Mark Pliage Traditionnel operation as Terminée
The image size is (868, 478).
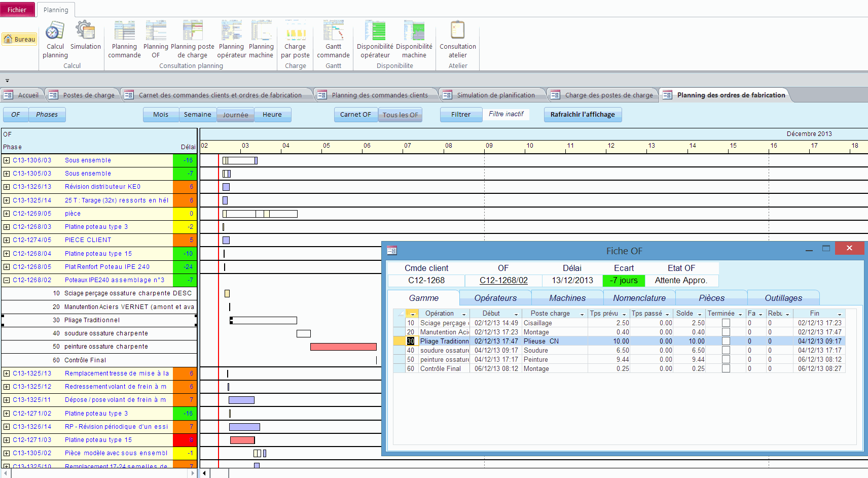click(x=726, y=341)
